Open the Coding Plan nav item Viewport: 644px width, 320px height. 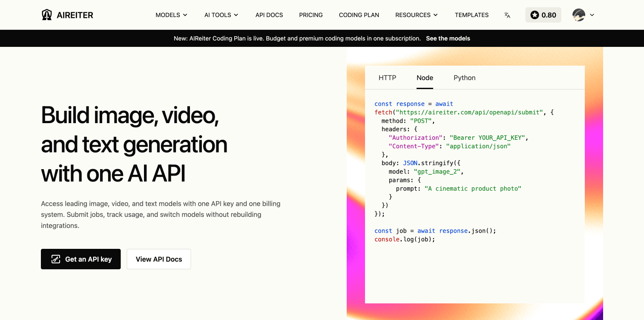pyautogui.click(x=359, y=15)
